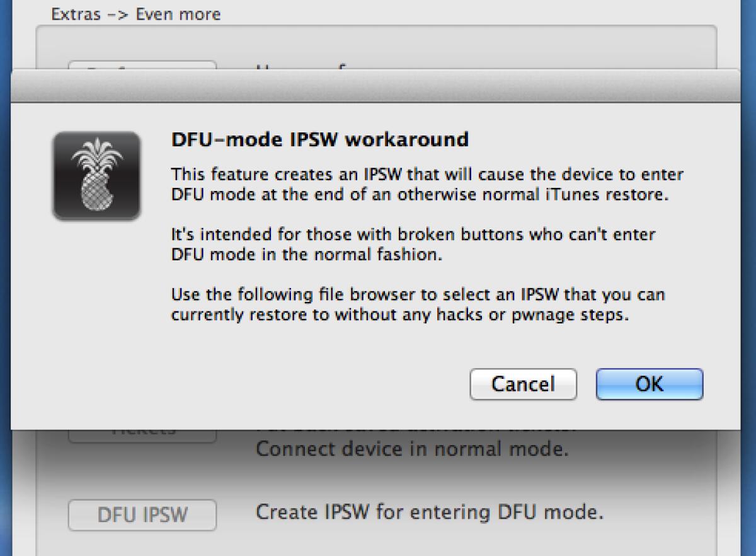Click the cut-off description beside the top button
Viewport: 756px width, 556px height.
(302, 65)
